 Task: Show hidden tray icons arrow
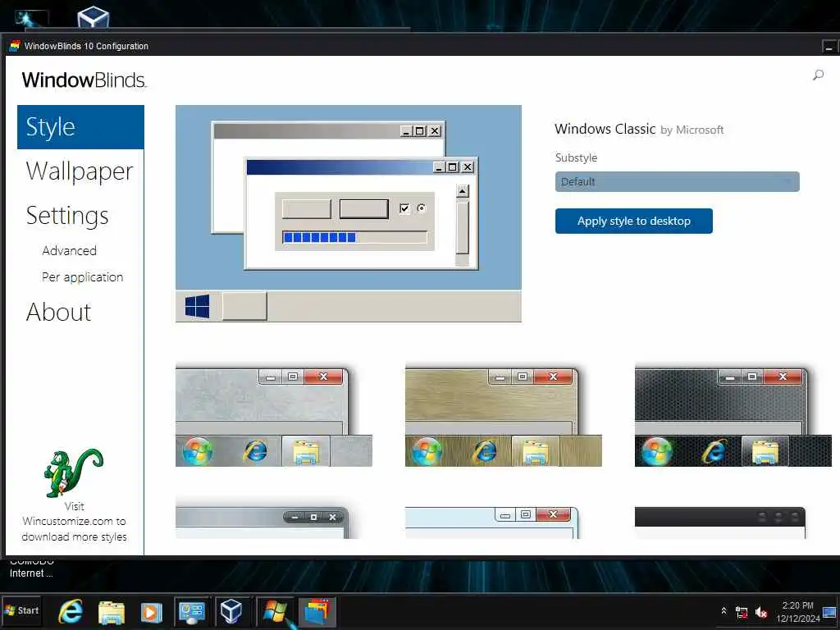(x=724, y=610)
